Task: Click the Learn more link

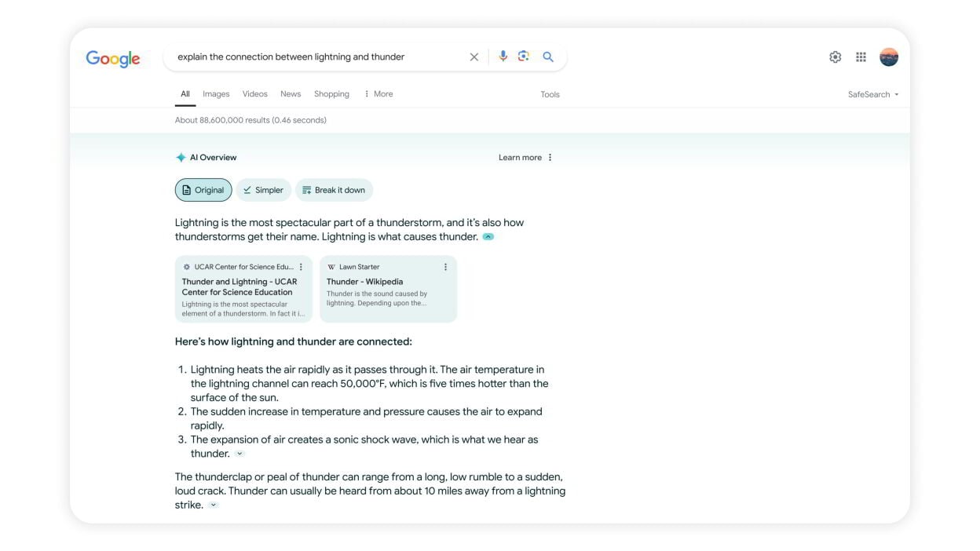Action: click(520, 157)
